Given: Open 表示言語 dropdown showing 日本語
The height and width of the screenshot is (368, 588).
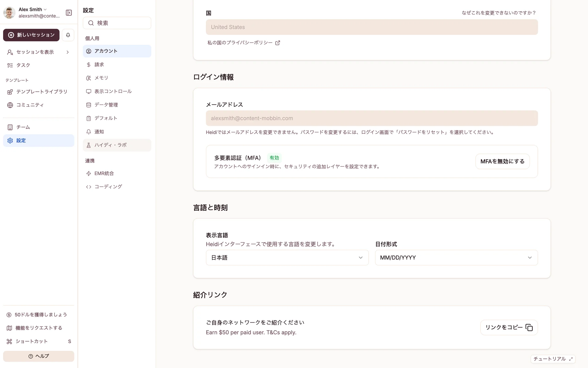Looking at the screenshot, I should pos(287,258).
